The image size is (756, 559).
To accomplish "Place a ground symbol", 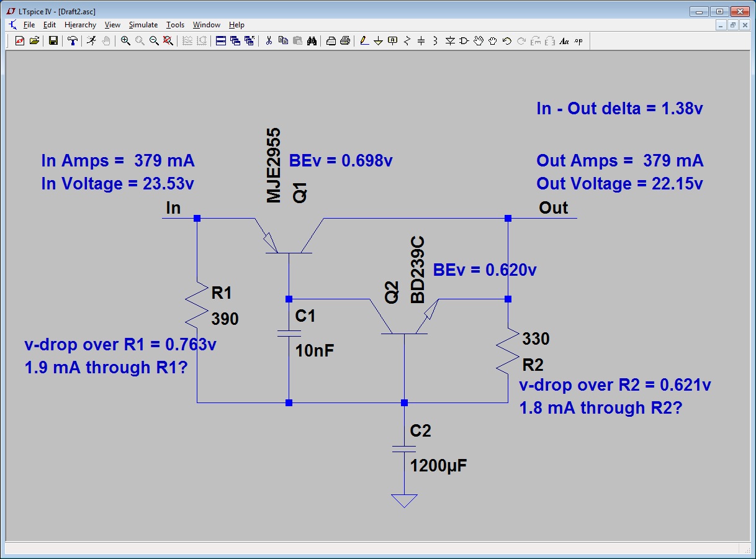I will [x=378, y=41].
